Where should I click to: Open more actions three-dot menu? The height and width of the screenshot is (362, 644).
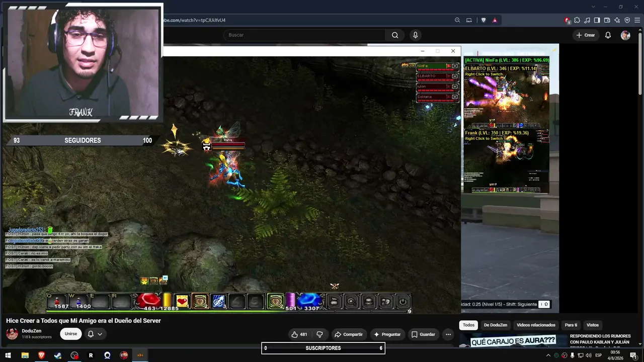tap(448, 334)
